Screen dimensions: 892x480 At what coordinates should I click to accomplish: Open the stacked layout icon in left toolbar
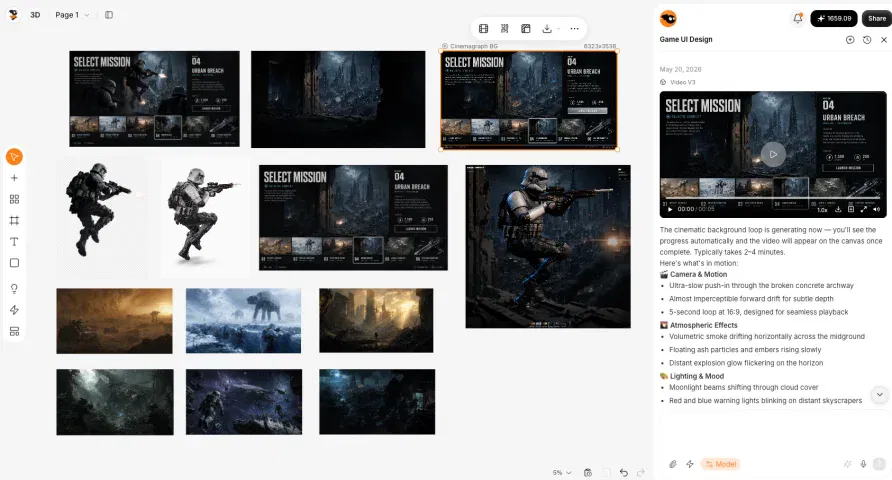pos(14,332)
